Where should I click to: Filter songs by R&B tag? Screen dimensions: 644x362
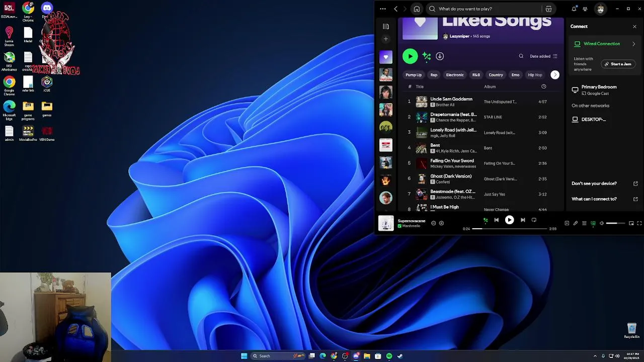[476, 75]
